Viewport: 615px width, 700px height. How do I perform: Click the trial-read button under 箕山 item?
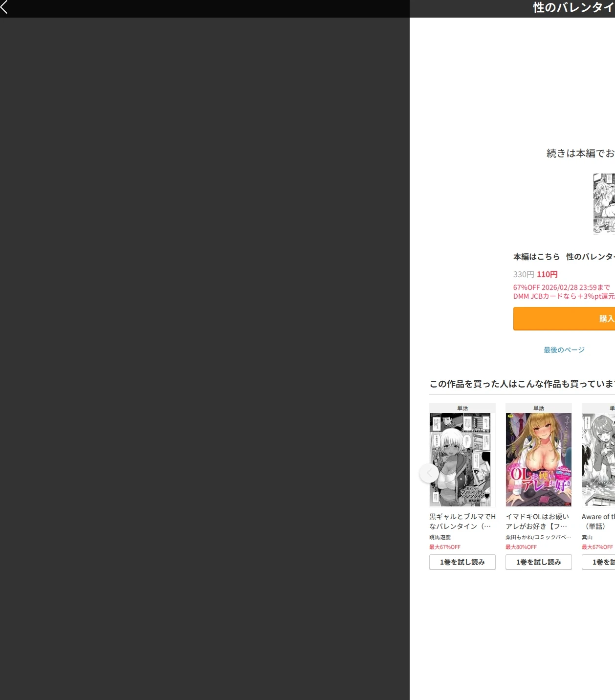pyautogui.click(x=598, y=562)
